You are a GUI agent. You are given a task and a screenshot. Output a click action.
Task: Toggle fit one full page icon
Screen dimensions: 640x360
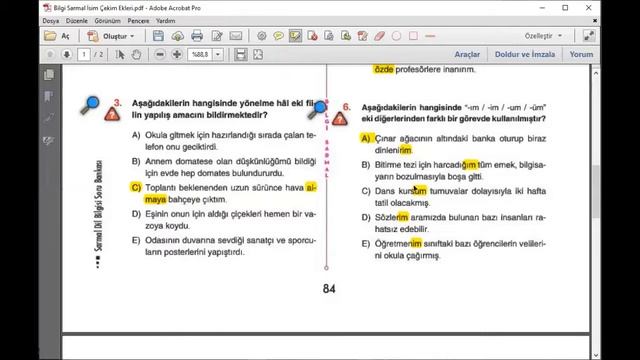pos(258,54)
